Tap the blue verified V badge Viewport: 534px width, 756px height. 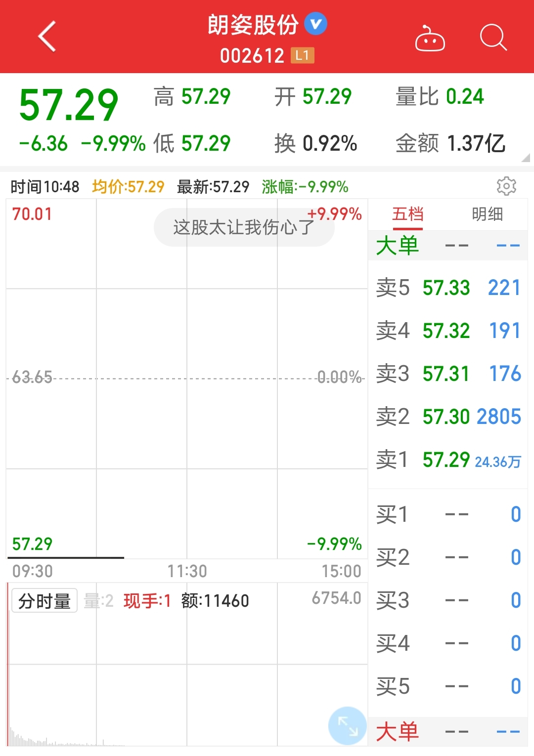point(315,24)
